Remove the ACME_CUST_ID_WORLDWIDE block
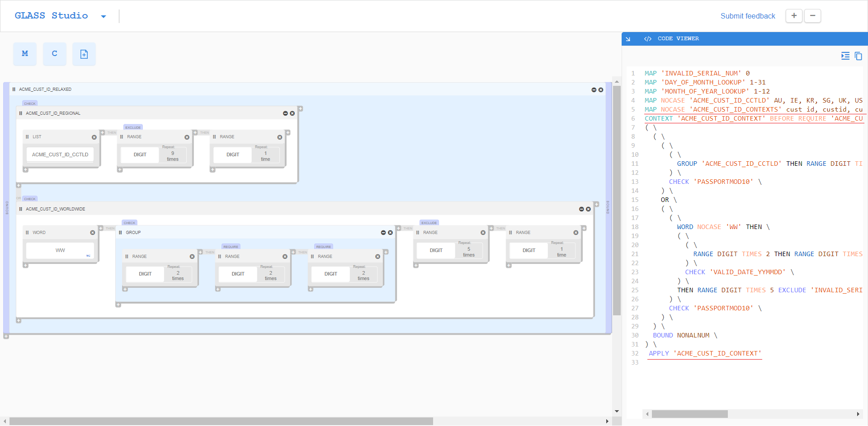Image resolution: width=868 pixels, height=426 pixels. pos(588,209)
